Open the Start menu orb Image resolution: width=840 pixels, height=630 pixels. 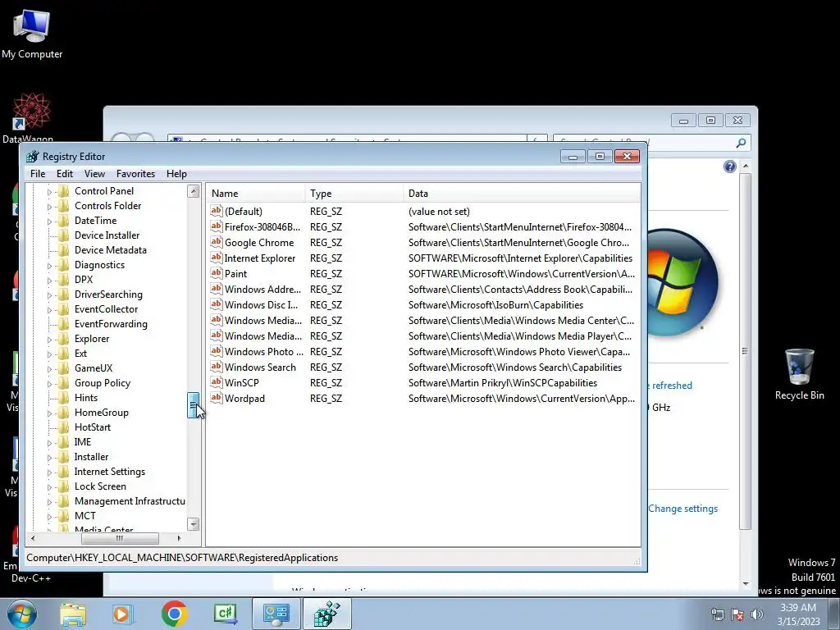pyautogui.click(x=21, y=614)
